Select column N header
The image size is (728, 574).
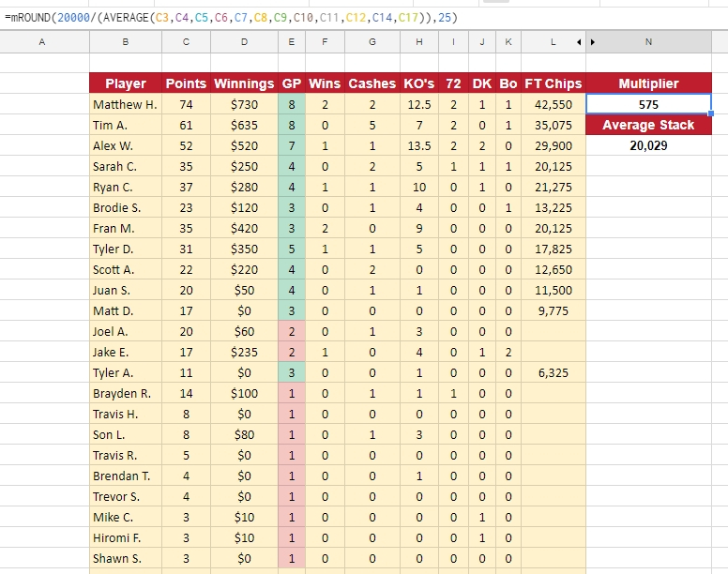click(x=648, y=42)
